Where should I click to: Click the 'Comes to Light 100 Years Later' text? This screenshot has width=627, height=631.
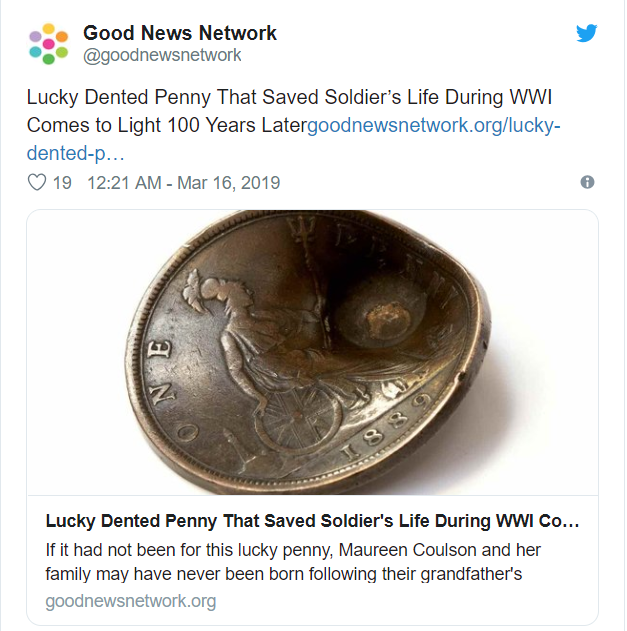167,126
